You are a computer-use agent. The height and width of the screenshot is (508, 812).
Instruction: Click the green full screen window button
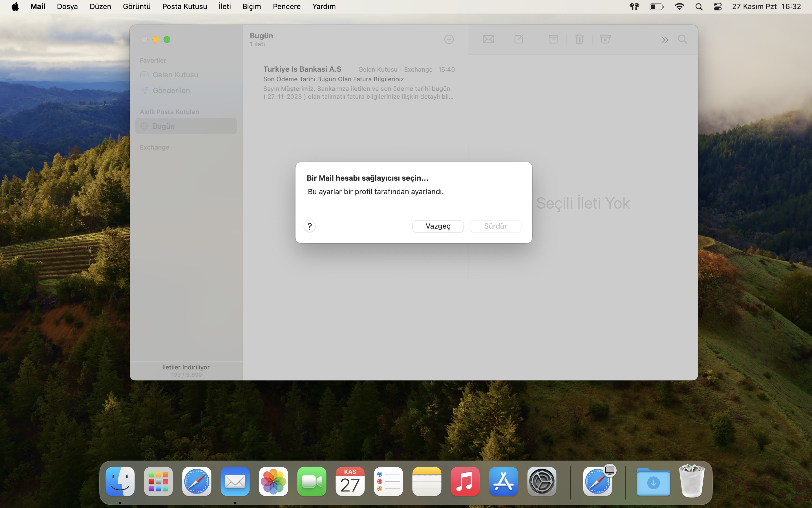pyautogui.click(x=167, y=40)
